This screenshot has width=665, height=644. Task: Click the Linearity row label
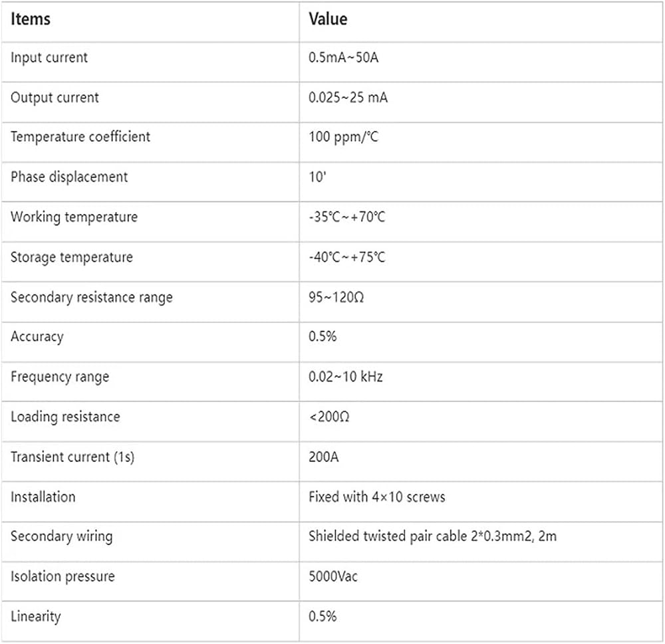pos(36,617)
